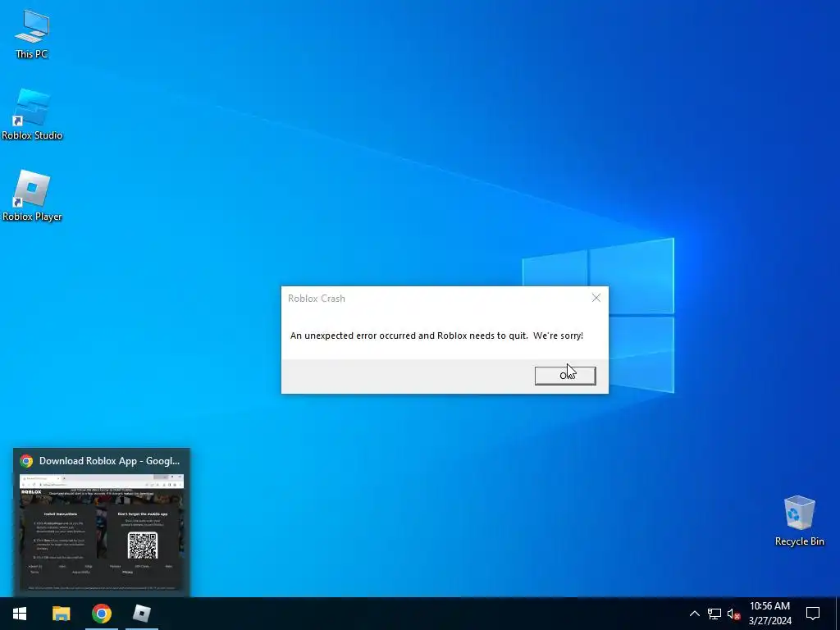Open the Action Center notifications icon
Image resolution: width=840 pixels, height=630 pixels.
point(813,614)
